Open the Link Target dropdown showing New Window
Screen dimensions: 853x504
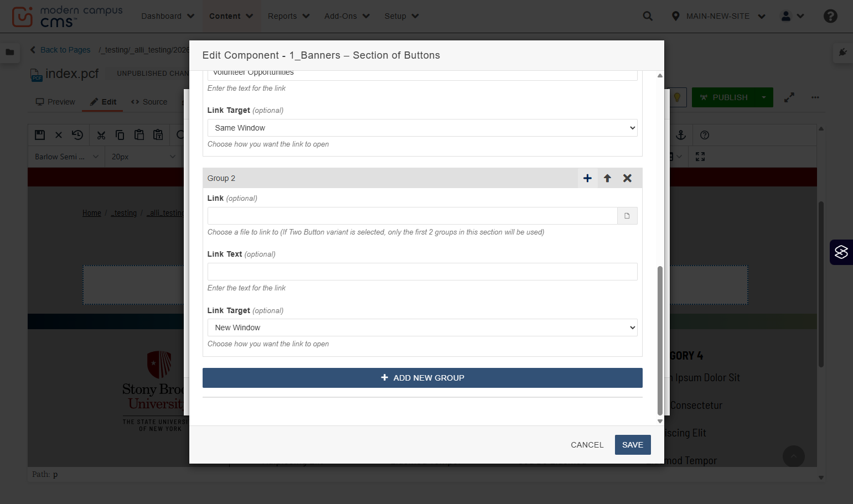[x=422, y=328]
